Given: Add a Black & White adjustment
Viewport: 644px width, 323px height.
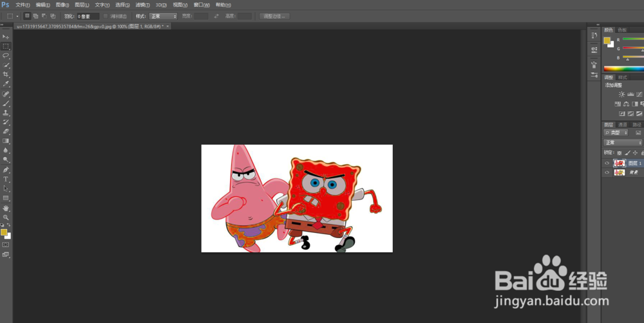Looking at the screenshot, I should pyautogui.click(x=635, y=104).
